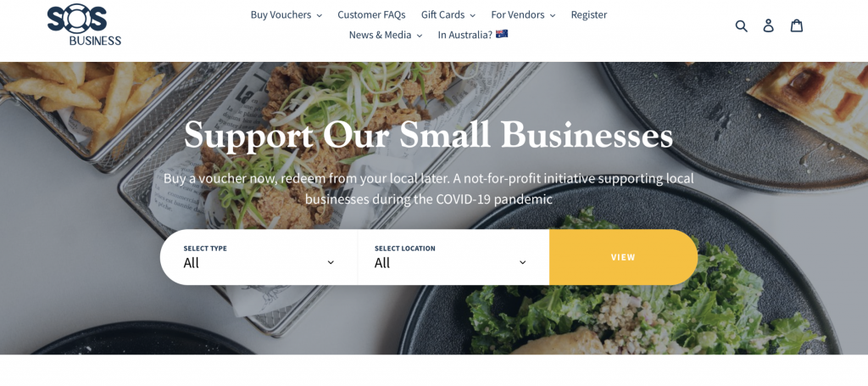Open the Select Type dropdown
Viewport: 868px width, 386px height.
[x=259, y=258]
